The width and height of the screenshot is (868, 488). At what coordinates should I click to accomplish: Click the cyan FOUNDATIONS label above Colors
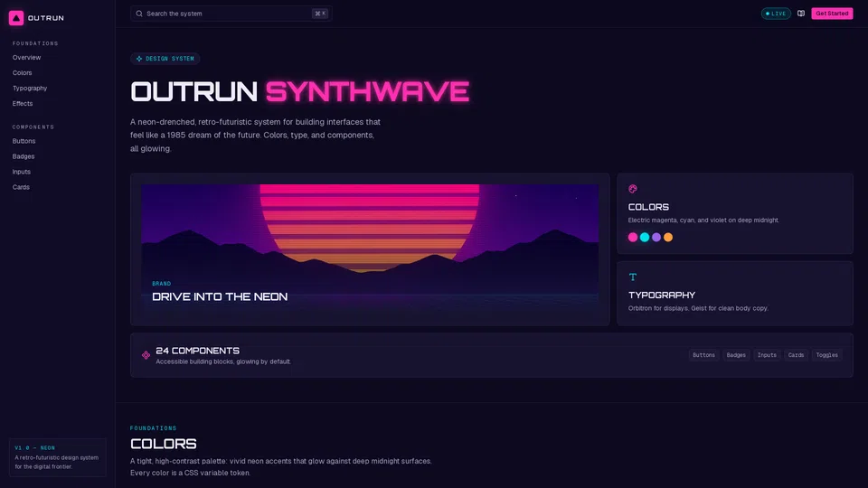(x=154, y=428)
